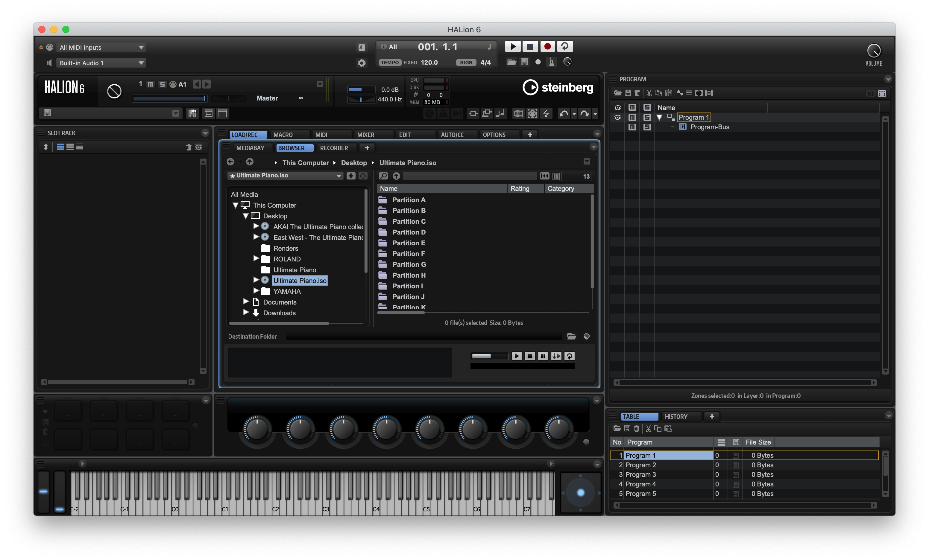The height and width of the screenshot is (560, 929).
Task: Solo Program 1 in program tree
Action: click(647, 117)
